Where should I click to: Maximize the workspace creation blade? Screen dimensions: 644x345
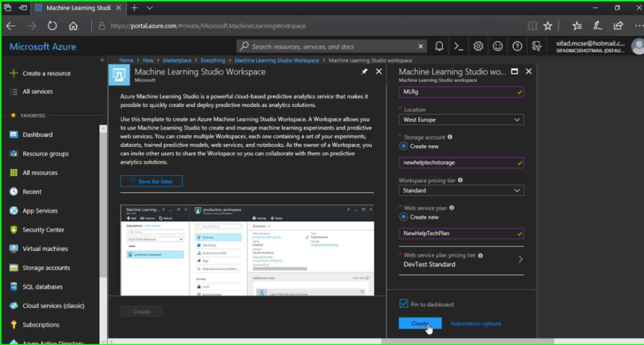coord(514,72)
